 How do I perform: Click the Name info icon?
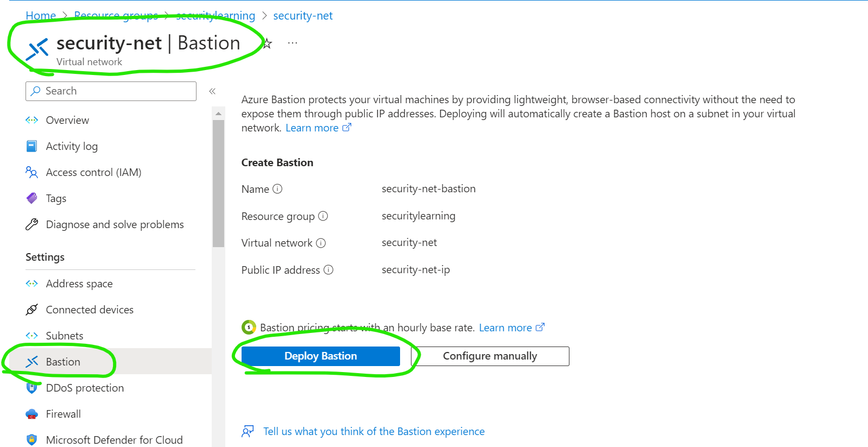point(277,189)
